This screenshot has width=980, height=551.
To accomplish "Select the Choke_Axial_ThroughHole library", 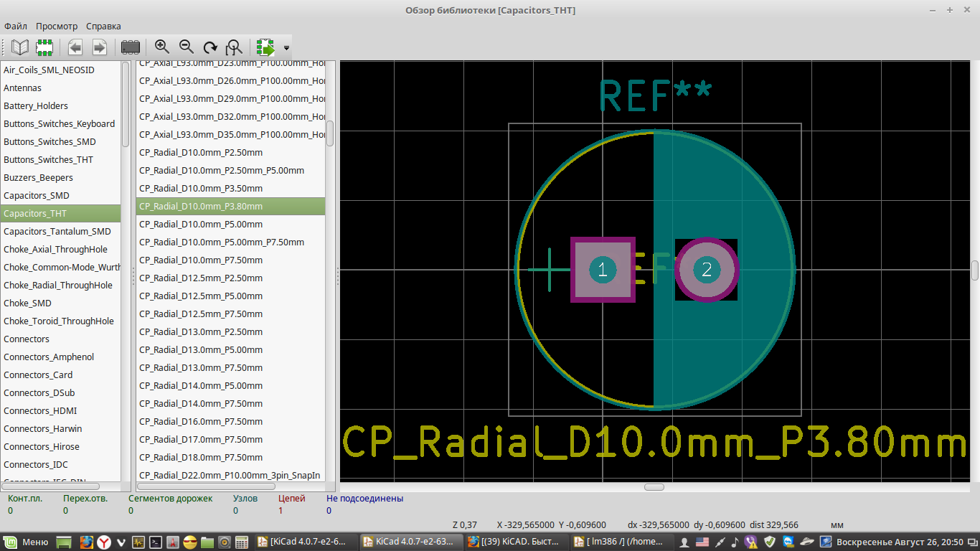I will tap(60, 249).
